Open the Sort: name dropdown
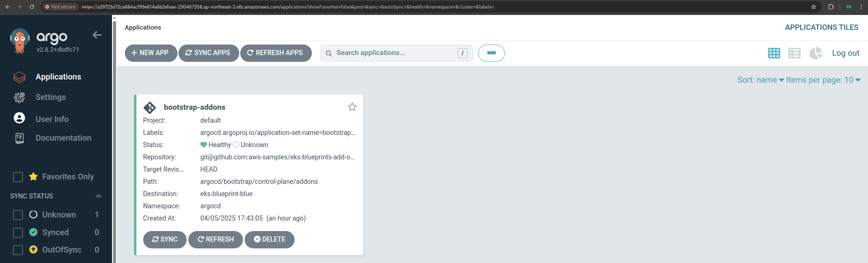Viewport: 868px width, 263px height. click(760, 80)
